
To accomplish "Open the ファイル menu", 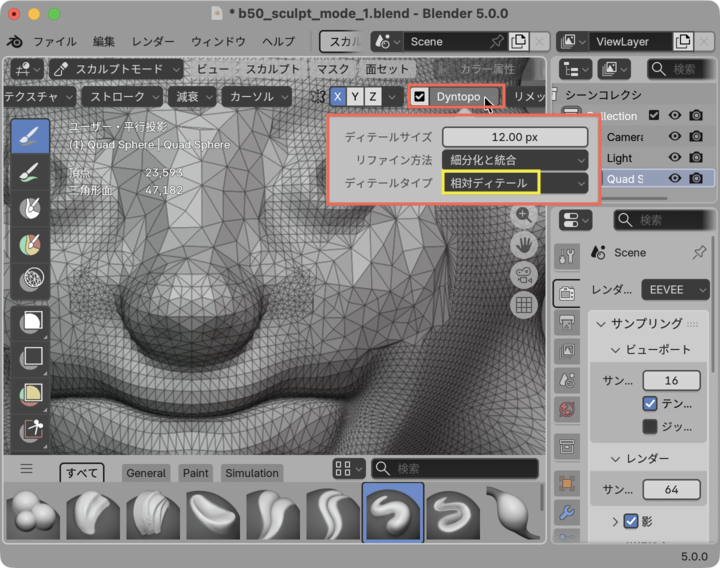I will pos(54,42).
